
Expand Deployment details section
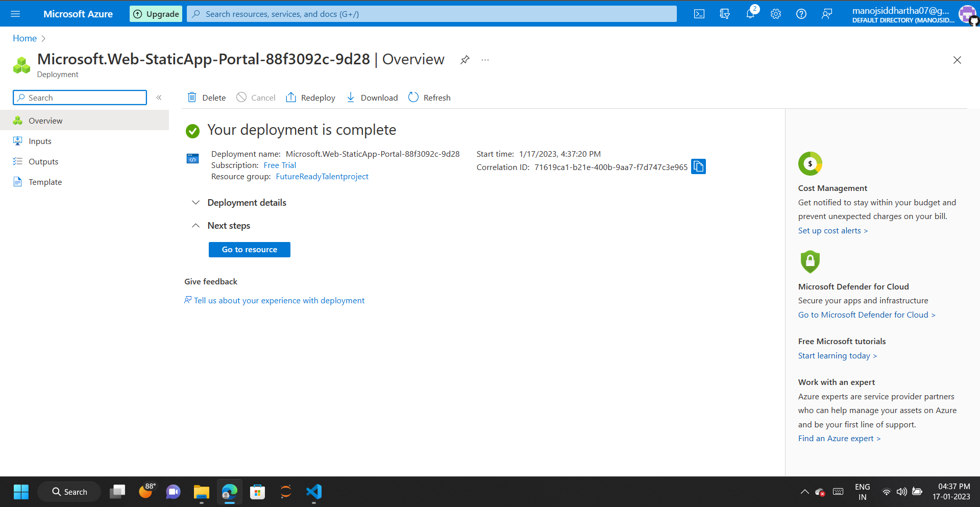click(195, 202)
